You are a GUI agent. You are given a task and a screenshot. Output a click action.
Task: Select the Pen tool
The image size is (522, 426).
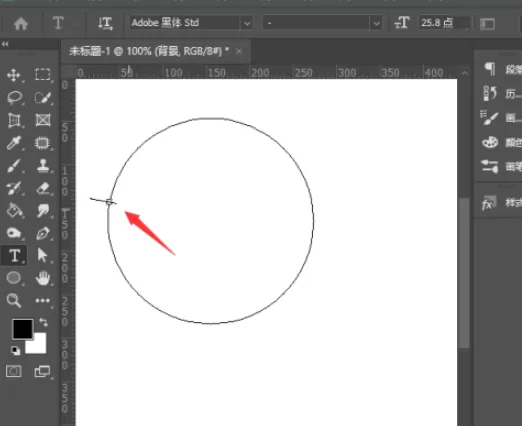click(x=43, y=233)
